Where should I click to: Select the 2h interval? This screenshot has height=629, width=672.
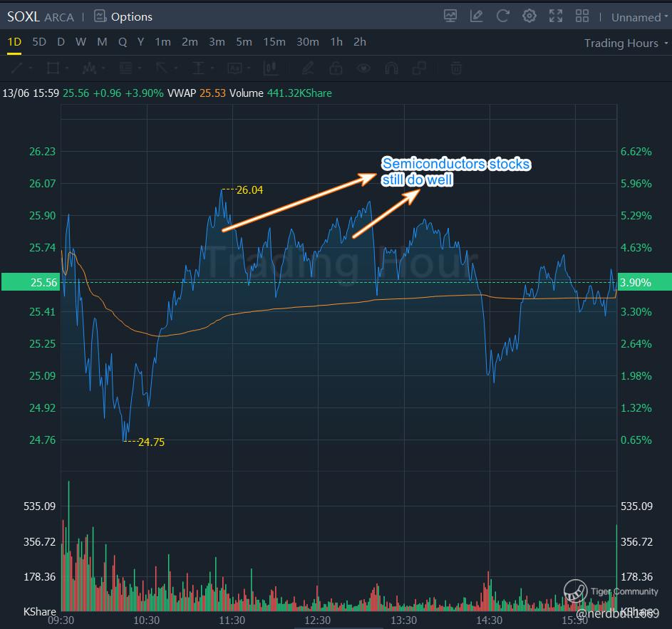[x=360, y=42]
